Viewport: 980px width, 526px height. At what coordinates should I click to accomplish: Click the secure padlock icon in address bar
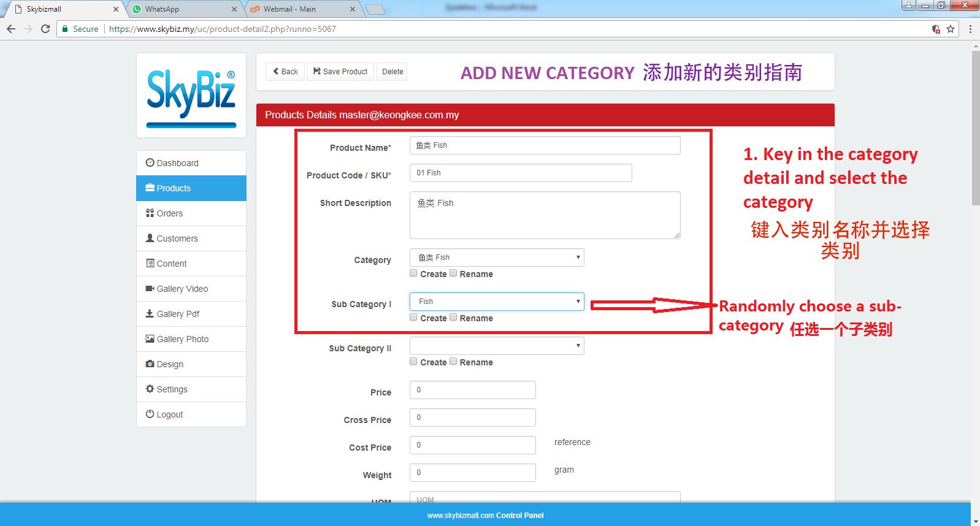click(x=66, y=29)
